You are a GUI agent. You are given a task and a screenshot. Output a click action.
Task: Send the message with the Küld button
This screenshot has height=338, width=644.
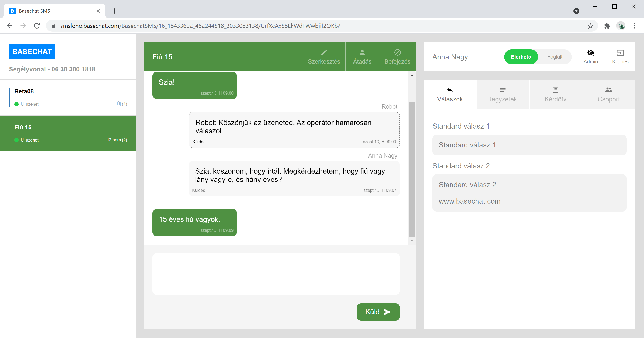[378, 312]
